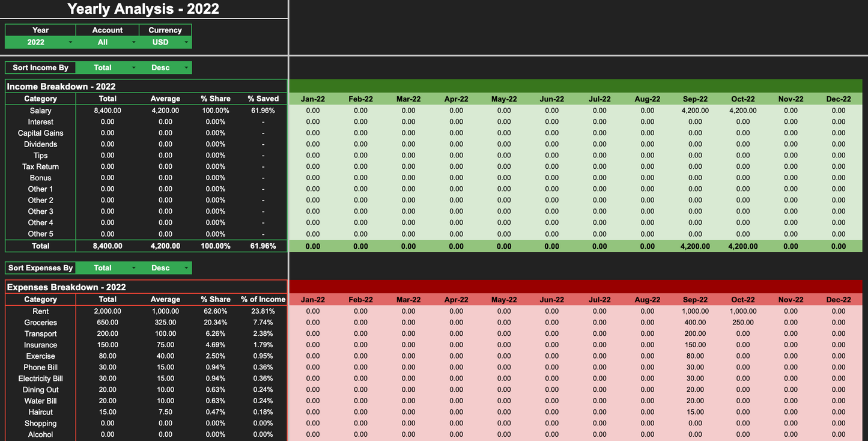Select the Groceries Oct-22 value of 250.00
Screen dimensions: 868x441
point(742,322)
